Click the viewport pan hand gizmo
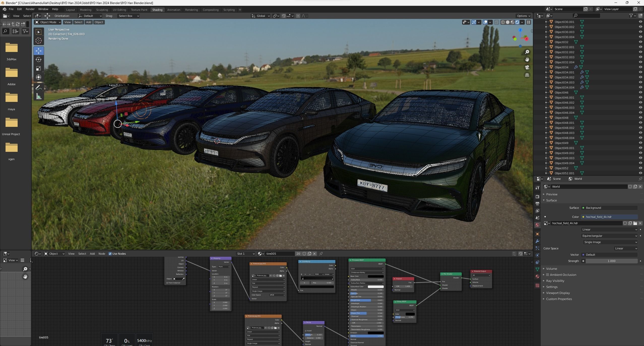644x346 pixels. coord(527,60)
